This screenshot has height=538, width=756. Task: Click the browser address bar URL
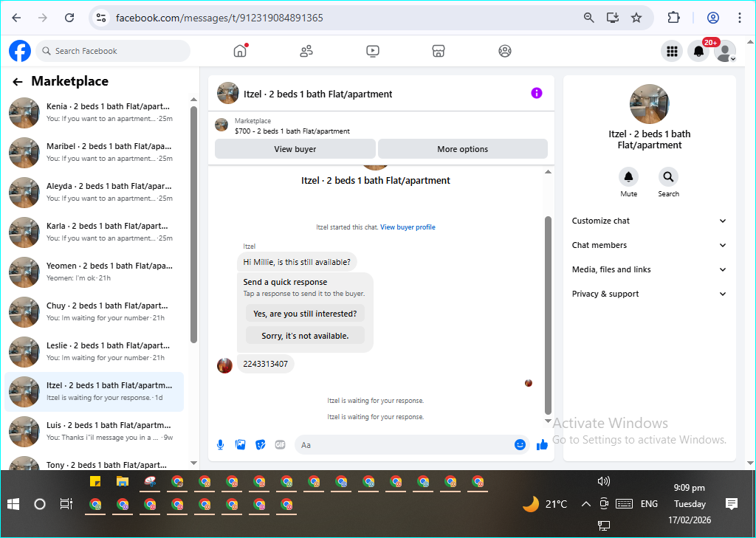[x=219, y=18]
